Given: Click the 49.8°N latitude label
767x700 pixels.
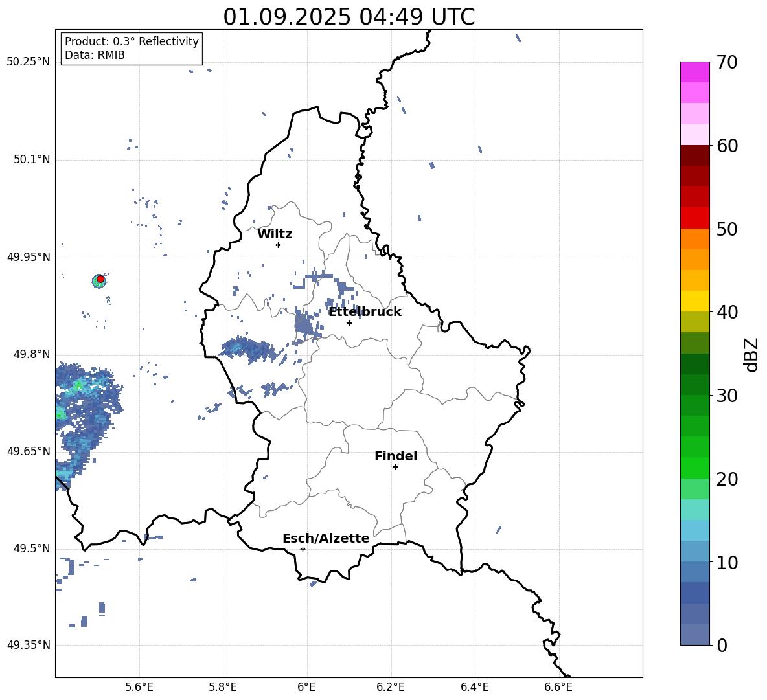Looking at the screenshot, I should click(x=32, y=354).
